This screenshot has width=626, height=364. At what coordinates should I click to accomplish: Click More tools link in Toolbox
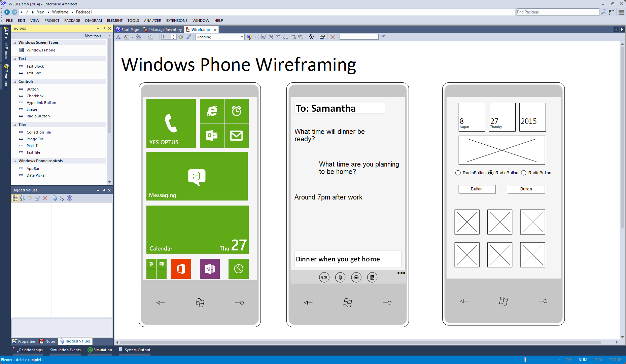[x=94, y=36]
